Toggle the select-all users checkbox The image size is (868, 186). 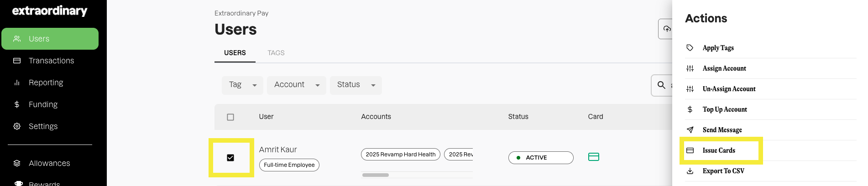230,117
